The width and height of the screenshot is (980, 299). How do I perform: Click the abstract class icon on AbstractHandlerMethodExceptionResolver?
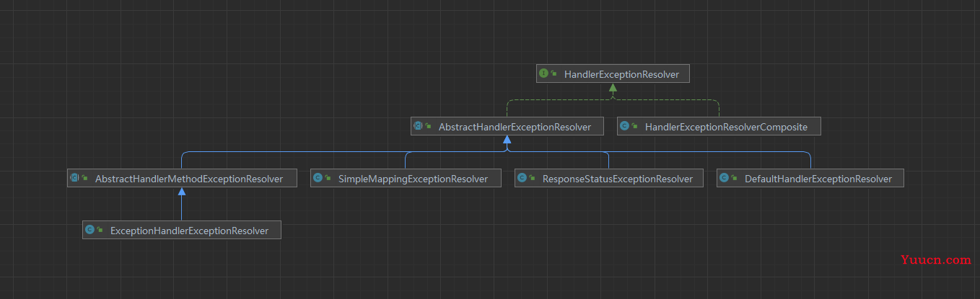(74, 179)
